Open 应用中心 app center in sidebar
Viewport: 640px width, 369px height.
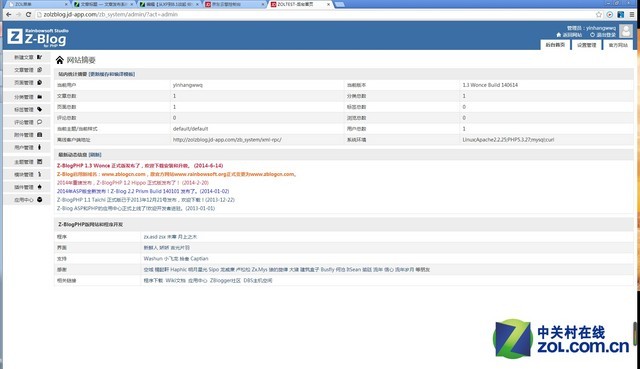pyautogui.click(x=27, y=200)
